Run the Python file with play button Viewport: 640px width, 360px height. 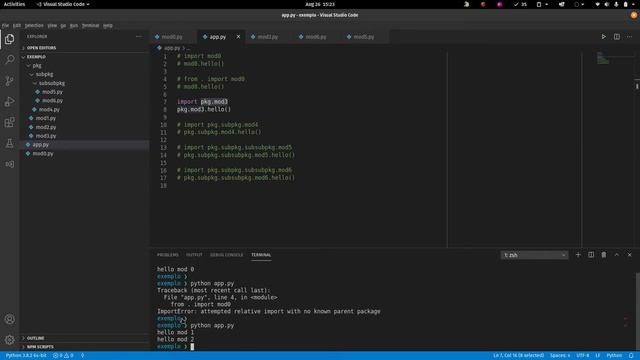(603, 37)
